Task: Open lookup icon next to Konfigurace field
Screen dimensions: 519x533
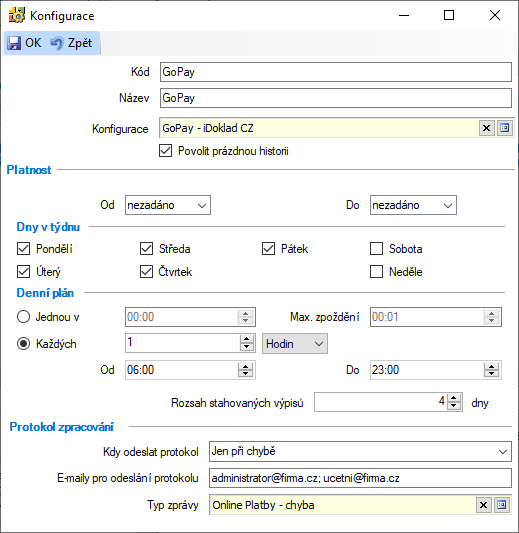Action: (x=505, y=128)
